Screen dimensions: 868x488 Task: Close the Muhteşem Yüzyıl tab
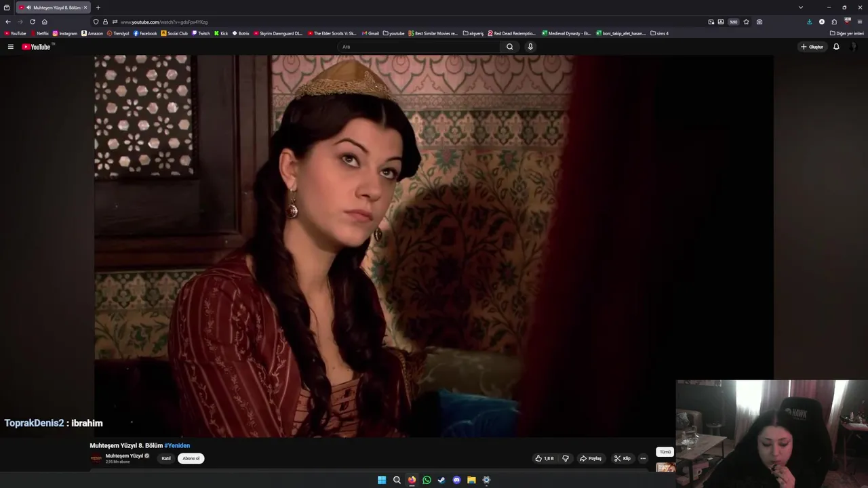pyautogui.click(x=85, y=7)
